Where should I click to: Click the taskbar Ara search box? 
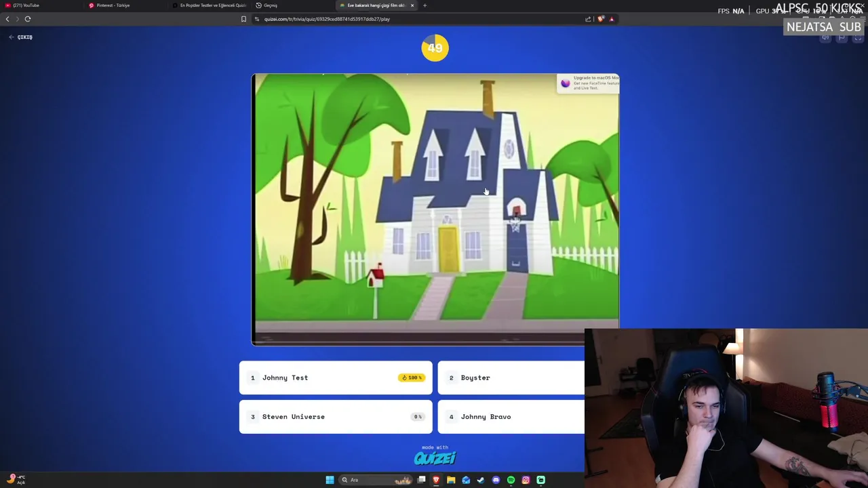(x=375, y=480)
